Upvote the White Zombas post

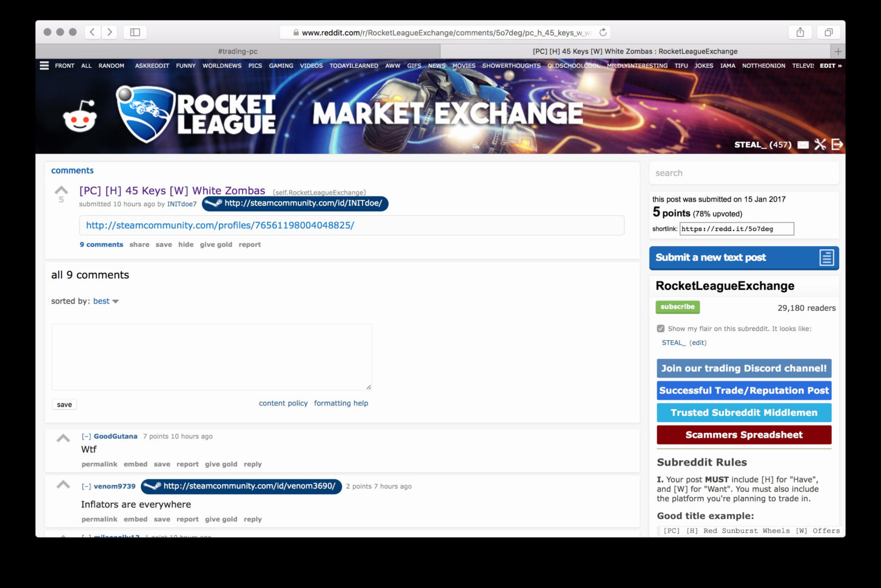pyautogui.click(x=61, y=189)
